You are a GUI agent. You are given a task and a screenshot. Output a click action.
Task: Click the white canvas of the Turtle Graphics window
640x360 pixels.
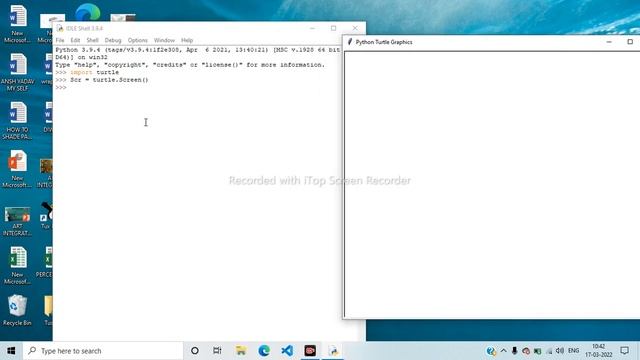(x=492, y=184)
